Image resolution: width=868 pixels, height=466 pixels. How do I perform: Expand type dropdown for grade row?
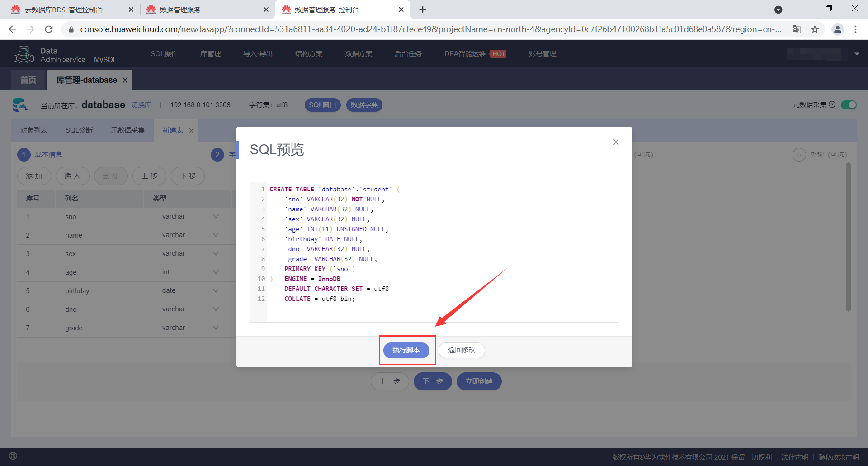216,328
